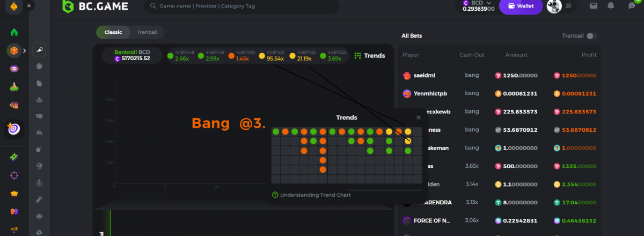Collapse the sidebar with hamburger menu
Viewport: 644px width, 236px height.
[29, 5]
